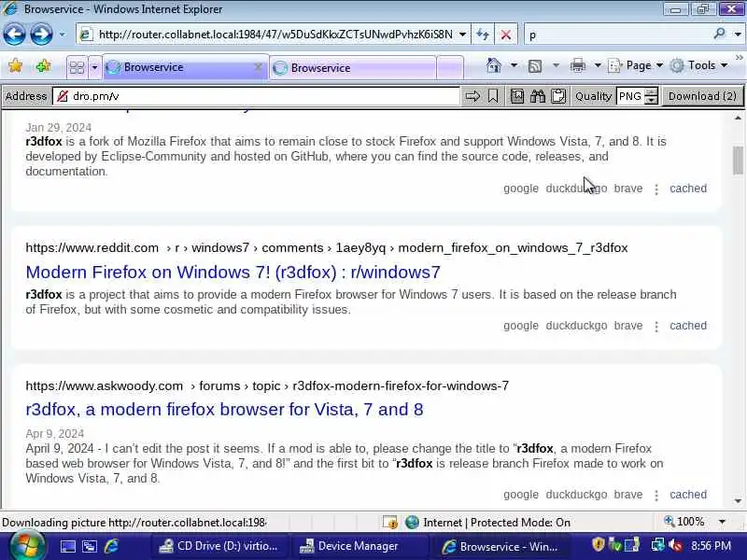Go forward with the blue Forward arrow
The height and width of the screenshot is (560, 747).
[x=42, y=35]
